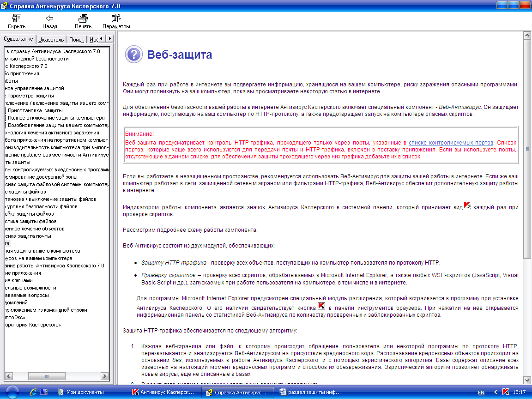Select 'ие ключами' contents entry
Image resolution: width=532 pixels, height=399 pixels.
[x=19, y=281]
